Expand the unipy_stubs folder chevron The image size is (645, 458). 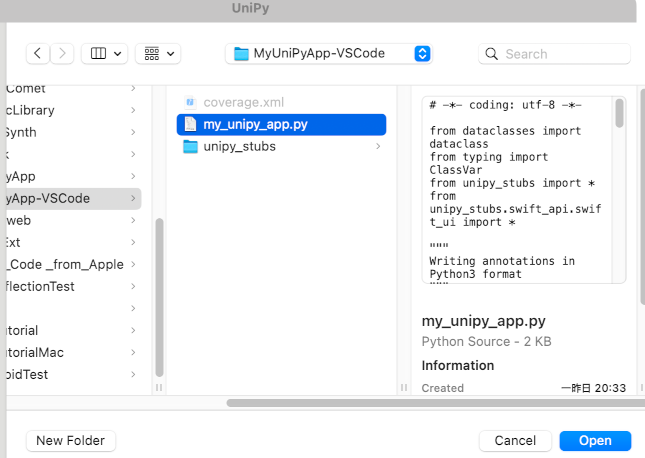377,147
